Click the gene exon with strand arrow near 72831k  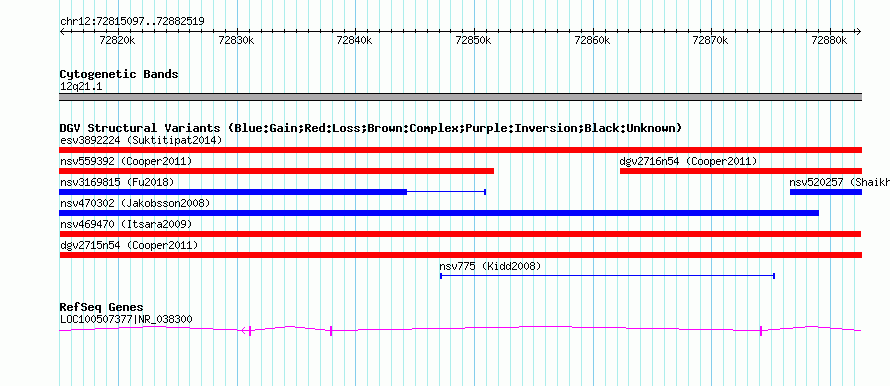click(x=247, y=330)
